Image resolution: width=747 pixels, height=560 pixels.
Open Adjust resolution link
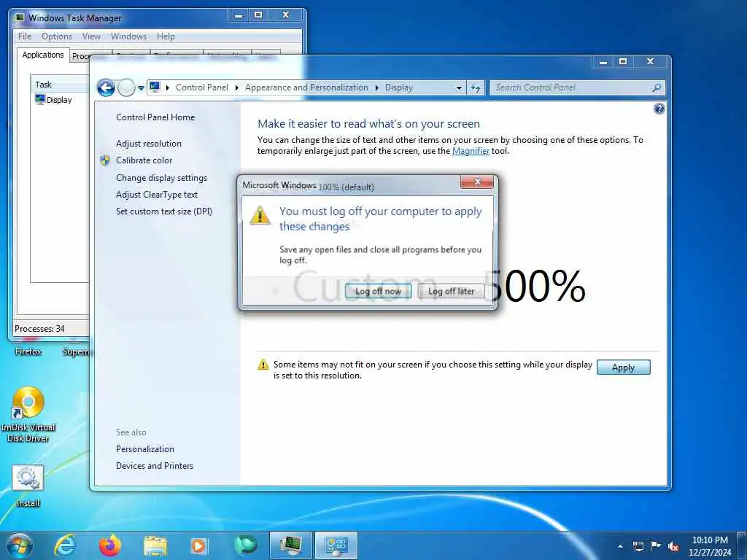(149, 144)
